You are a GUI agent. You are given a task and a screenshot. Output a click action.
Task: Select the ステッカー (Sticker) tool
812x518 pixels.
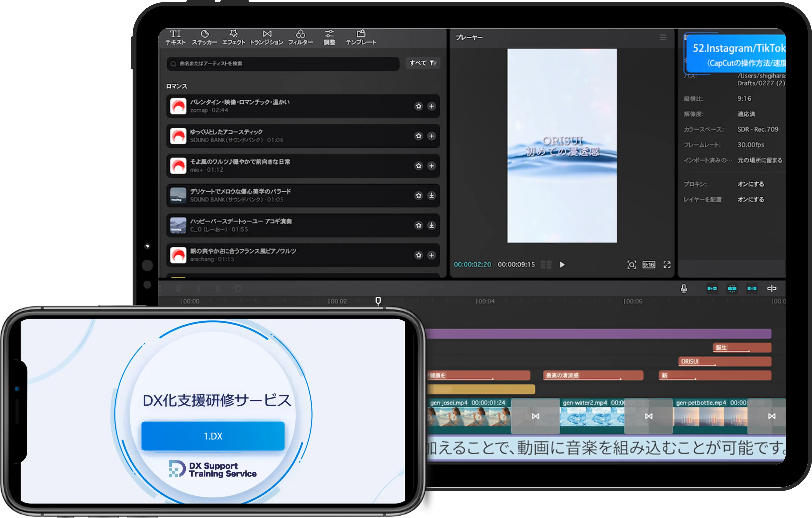pyautogui.click(x=205, y=37)
